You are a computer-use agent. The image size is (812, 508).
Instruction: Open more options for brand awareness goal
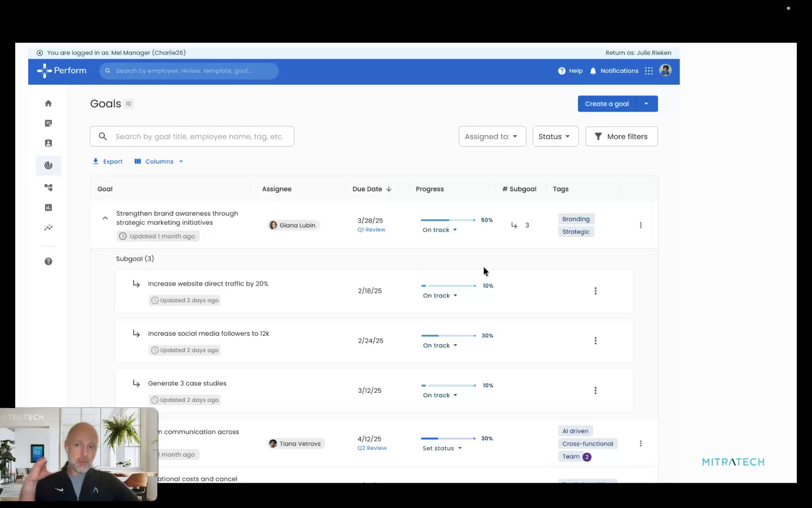[641, 225]
